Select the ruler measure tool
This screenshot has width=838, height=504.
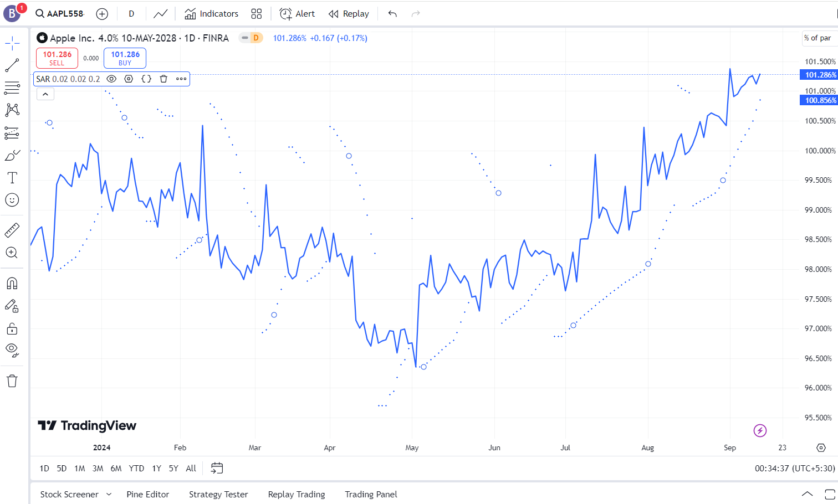point(12,230)
